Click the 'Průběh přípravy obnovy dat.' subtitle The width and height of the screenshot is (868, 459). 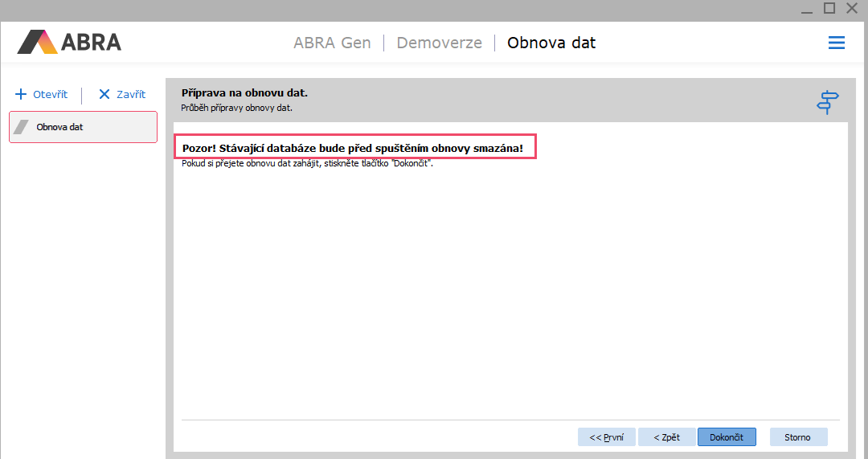point(236,108)
